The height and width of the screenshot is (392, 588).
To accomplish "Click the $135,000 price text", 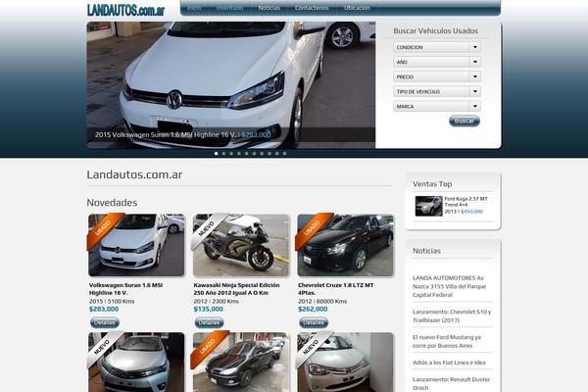I will click(208, 309).
